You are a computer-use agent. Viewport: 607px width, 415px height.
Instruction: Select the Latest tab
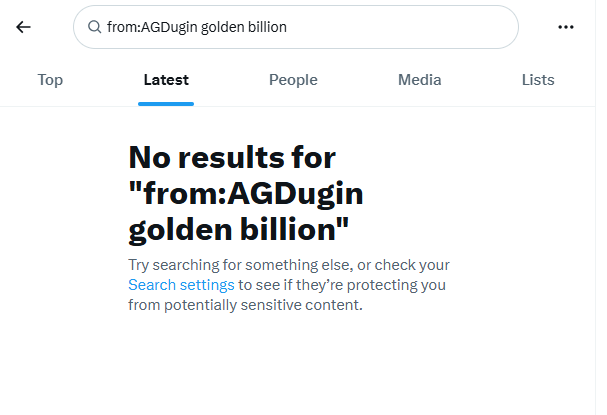click(166, 80)
